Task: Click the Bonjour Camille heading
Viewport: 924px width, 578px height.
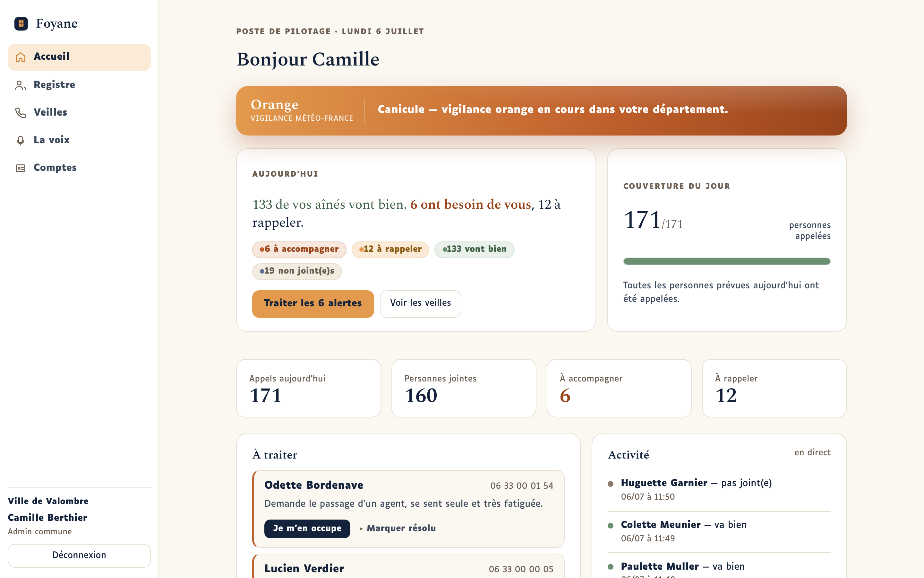Action: tap(308, 60)
